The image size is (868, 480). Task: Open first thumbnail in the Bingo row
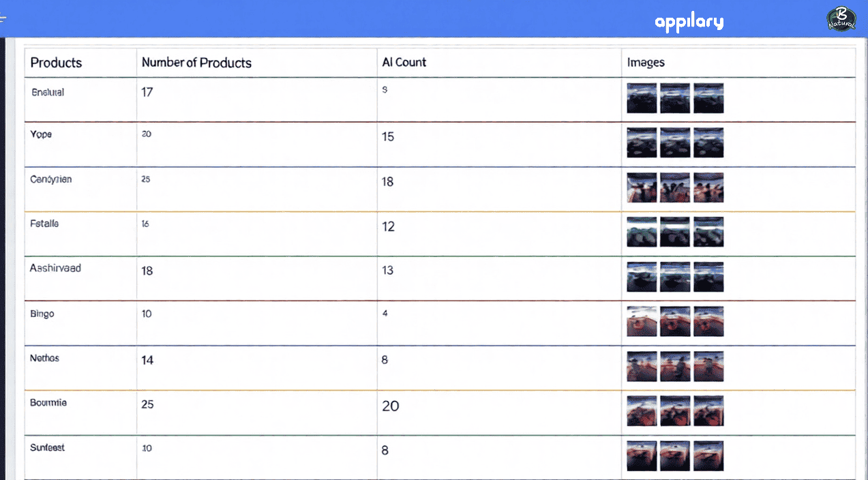pyautogui.click(x=642, y=321)
